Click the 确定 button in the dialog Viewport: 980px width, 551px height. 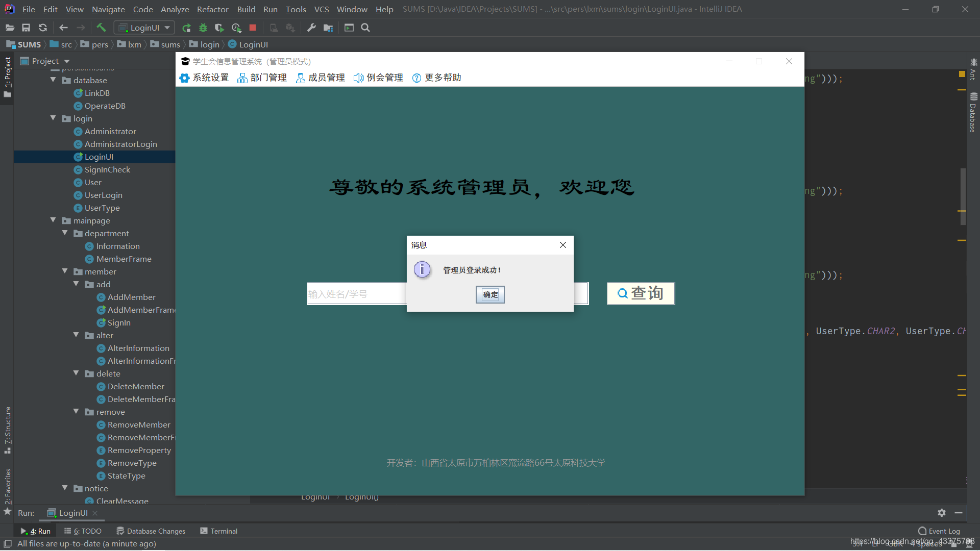[x=490, y=294]
